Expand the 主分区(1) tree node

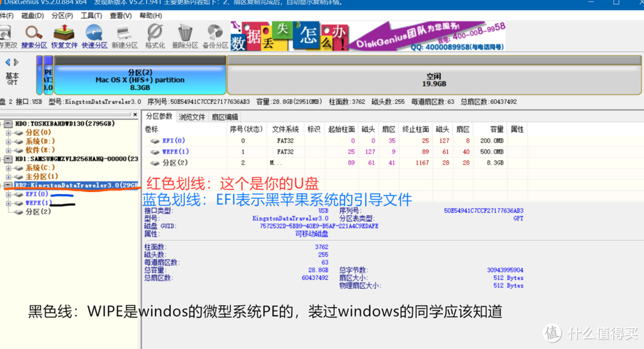click(x=8, y=177)
